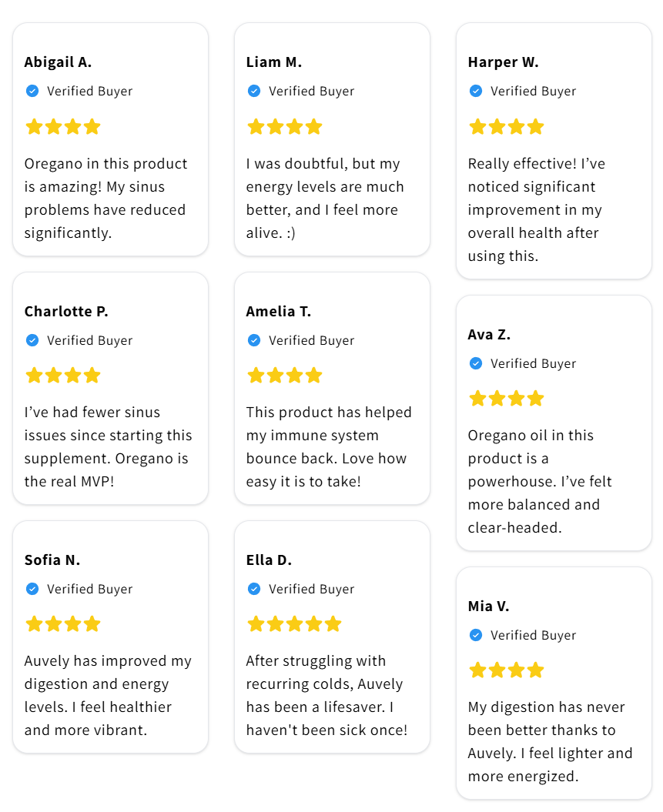Click the verified badge icon under Mia V.
663x812 pixels.
pyautogui.click(x=476, y=635)
